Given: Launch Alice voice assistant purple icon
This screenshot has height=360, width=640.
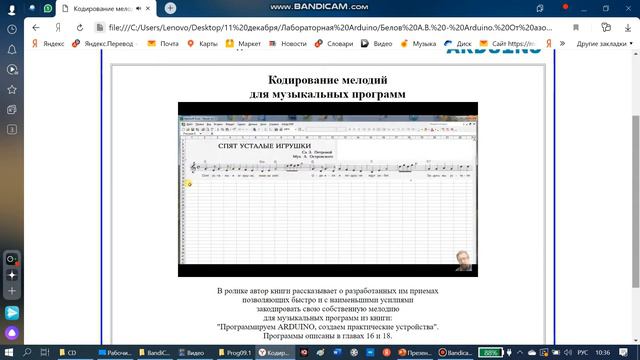Looking at the screenshot, I should point(12,333).
